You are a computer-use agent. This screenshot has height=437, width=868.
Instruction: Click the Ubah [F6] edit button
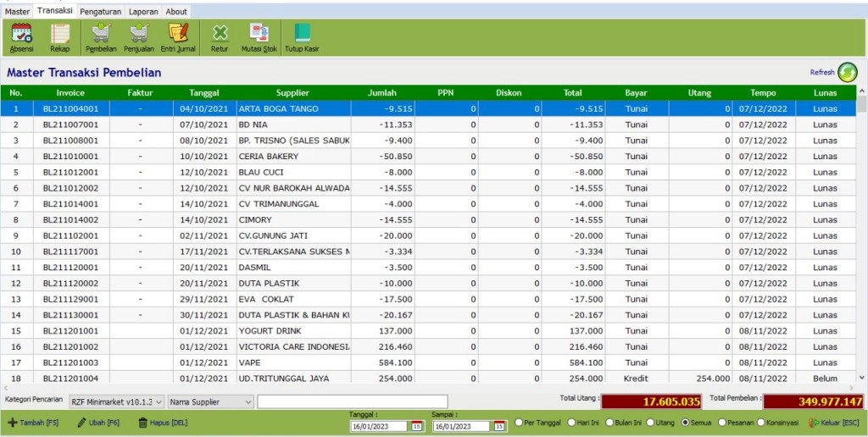click(98, 423)
